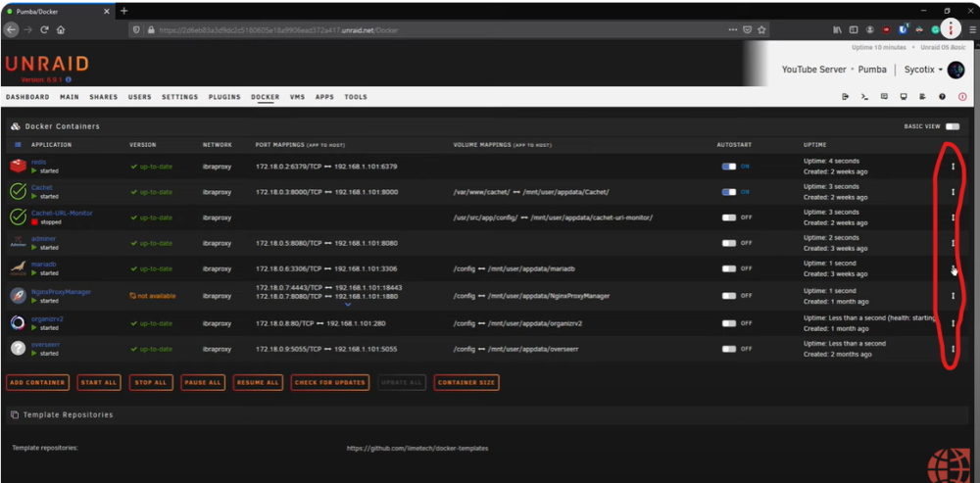
Task: Click the Firefox back arrow
Action: pyautogui.click(x=11, y=29)
